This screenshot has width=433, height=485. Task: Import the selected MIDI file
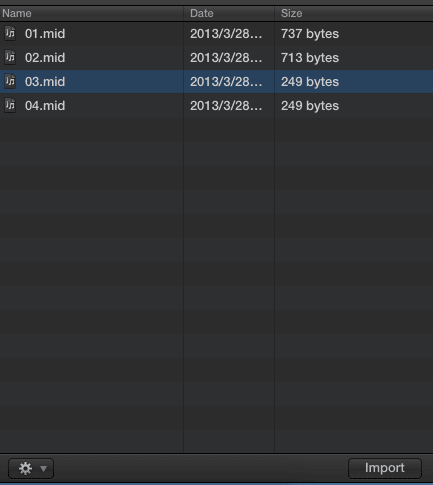[x=385, y=468]
